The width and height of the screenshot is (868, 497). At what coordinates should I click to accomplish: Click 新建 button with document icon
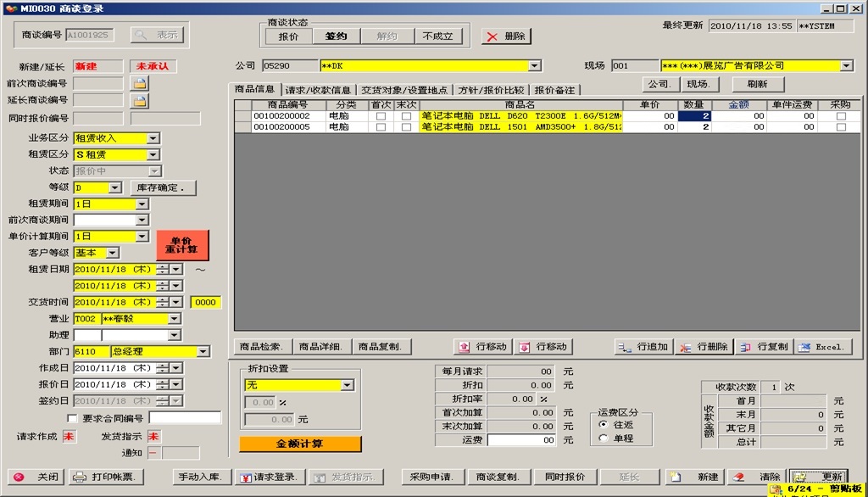point(693,477)
